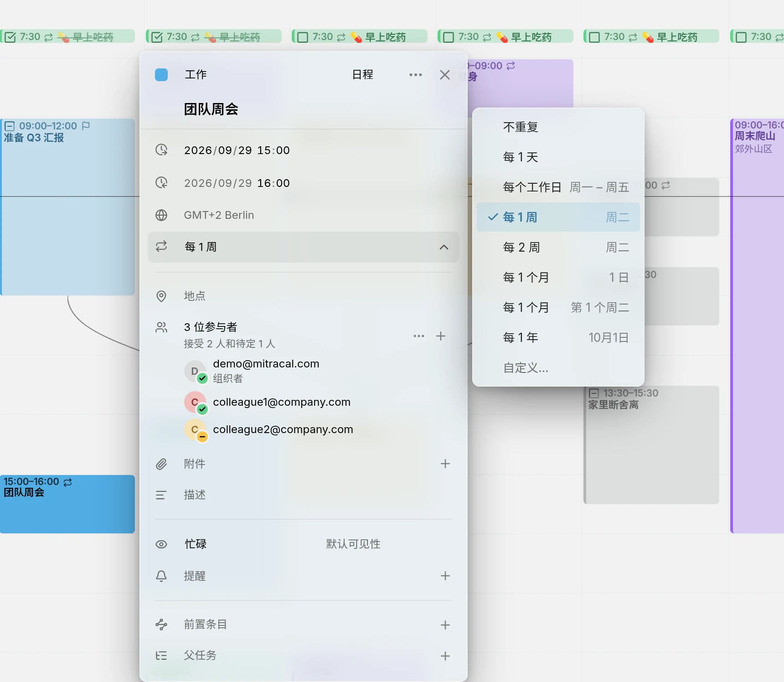
Task: Select 每 1 天 recurrence option
Action: [558, 157]
